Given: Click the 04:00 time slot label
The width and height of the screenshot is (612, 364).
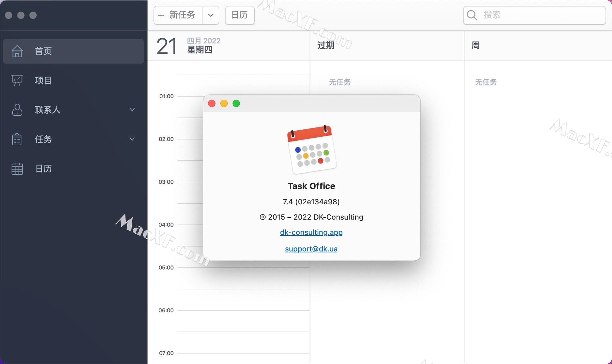Looking at the screenshot, I should 166,225.
